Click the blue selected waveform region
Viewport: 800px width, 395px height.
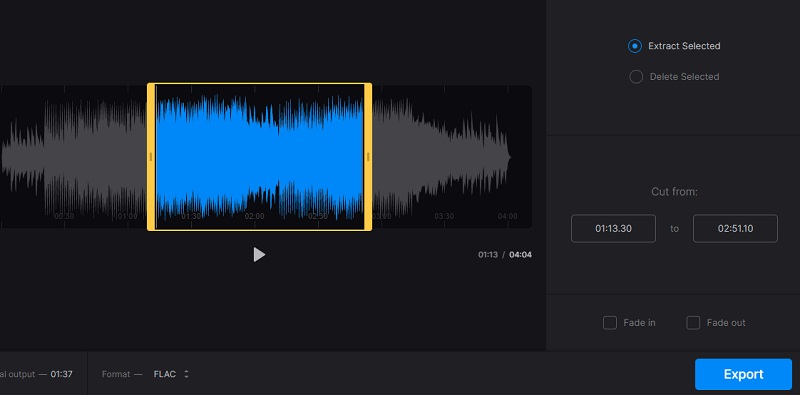pos(259,157)
